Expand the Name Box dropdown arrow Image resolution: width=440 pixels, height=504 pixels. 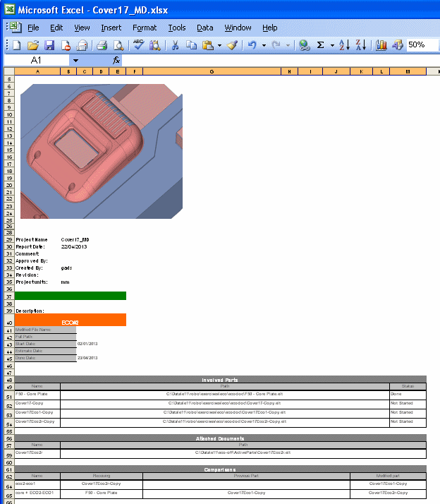pos(75,61)
